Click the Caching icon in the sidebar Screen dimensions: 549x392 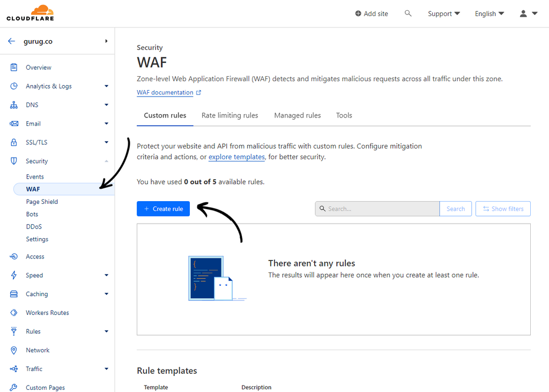13,294
